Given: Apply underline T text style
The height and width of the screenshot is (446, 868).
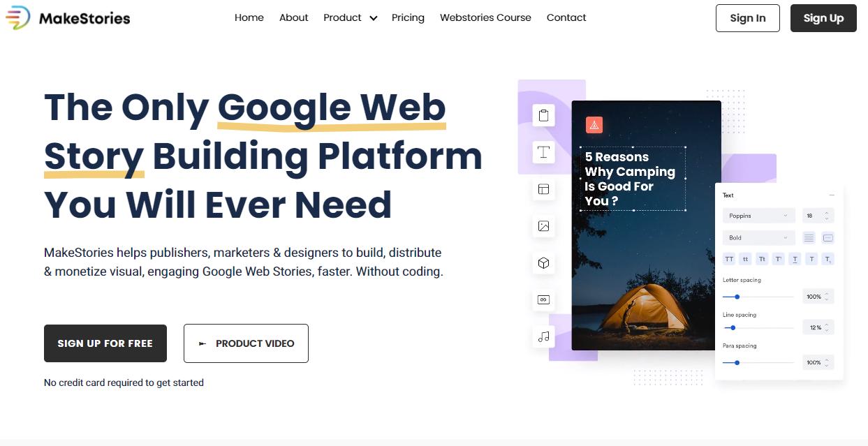Looking at the screenshot, I should click(x=795, y=259).
